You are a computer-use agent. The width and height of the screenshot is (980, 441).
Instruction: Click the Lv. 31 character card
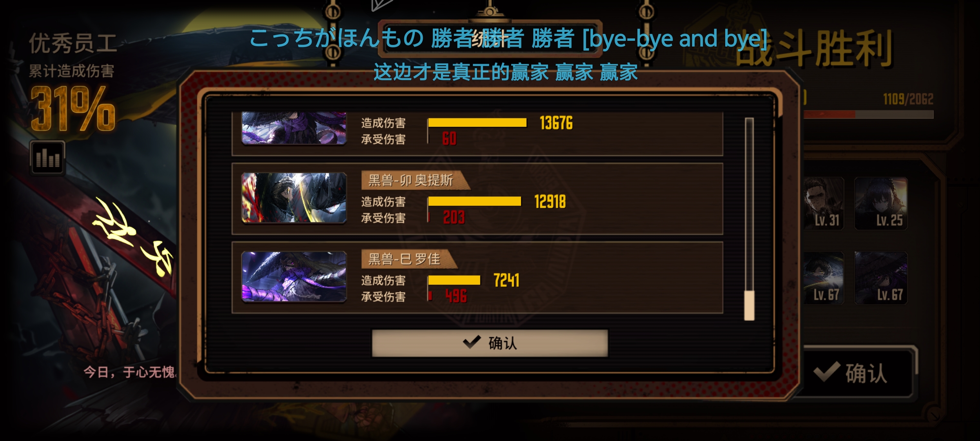point(823,203)
